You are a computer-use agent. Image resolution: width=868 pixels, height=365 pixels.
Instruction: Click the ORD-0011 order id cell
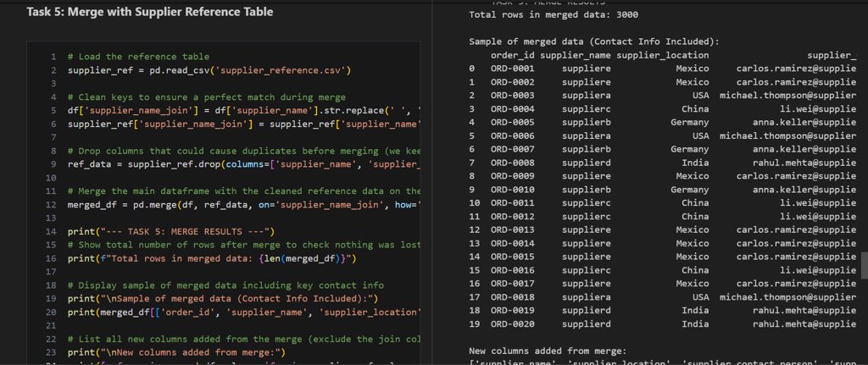(x=513, y=203)
